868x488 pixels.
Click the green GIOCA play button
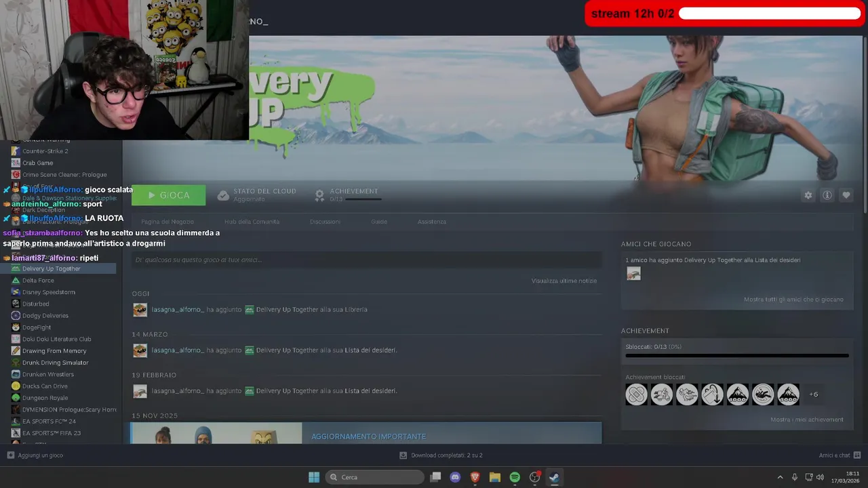point(168,195)
